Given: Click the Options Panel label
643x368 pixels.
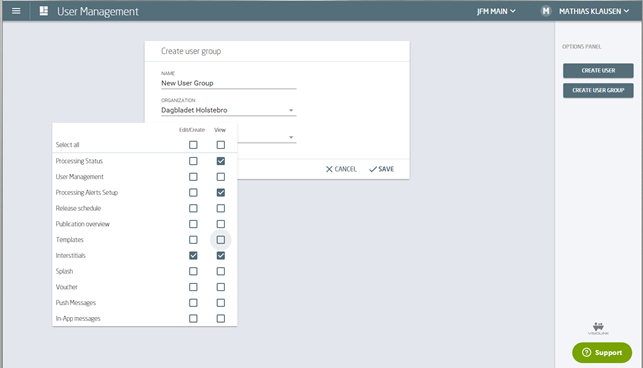Looking at the screenshot, I should tap(581, 47).
